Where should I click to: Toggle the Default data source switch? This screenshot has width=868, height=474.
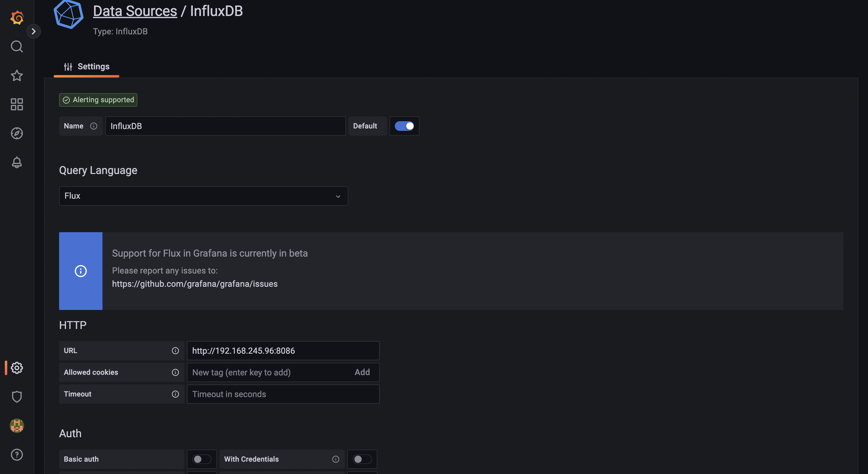point(404,126)
